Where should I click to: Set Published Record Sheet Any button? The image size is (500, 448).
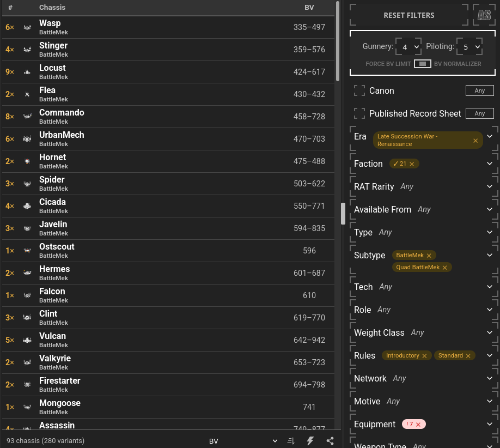480,113
